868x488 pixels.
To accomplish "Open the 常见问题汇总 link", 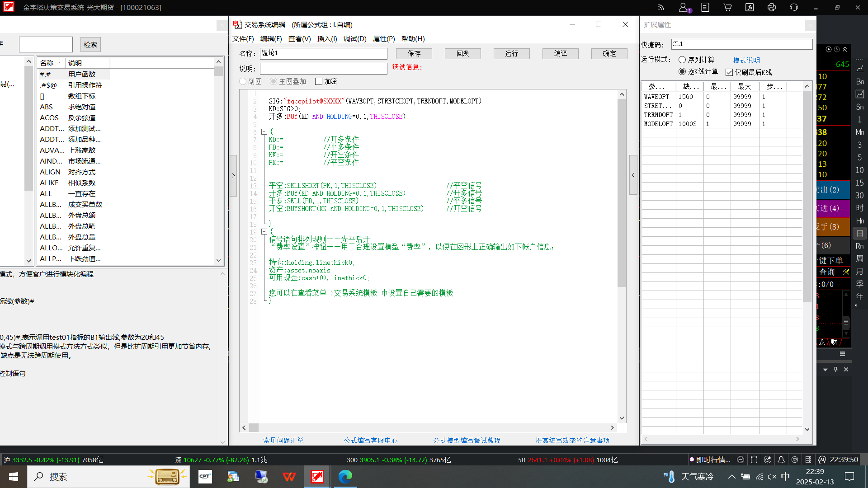I will point(283,440).
